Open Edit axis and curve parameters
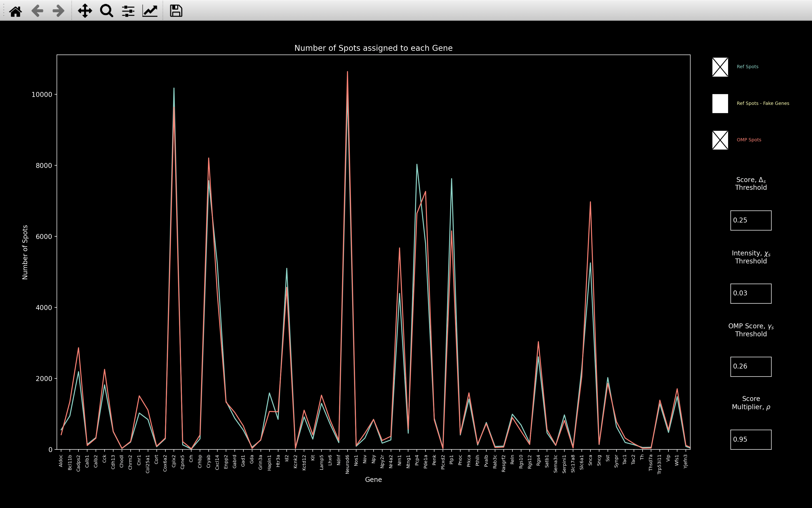Screen dimensions: 812x508 (150, 11)
